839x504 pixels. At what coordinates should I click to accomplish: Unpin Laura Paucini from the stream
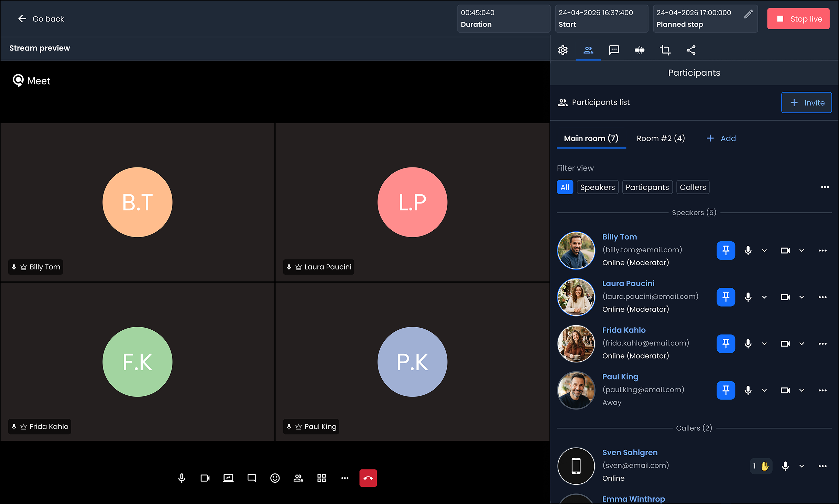(x=726, y=297)
